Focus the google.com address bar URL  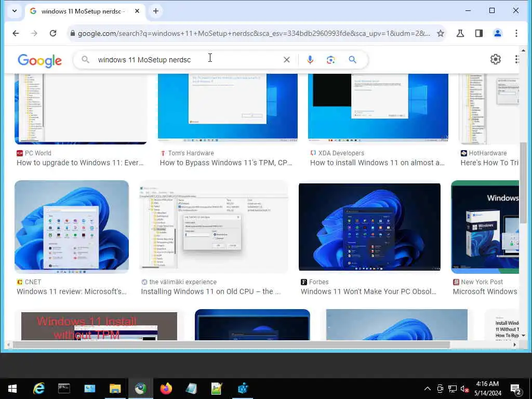tap(254, 33)
